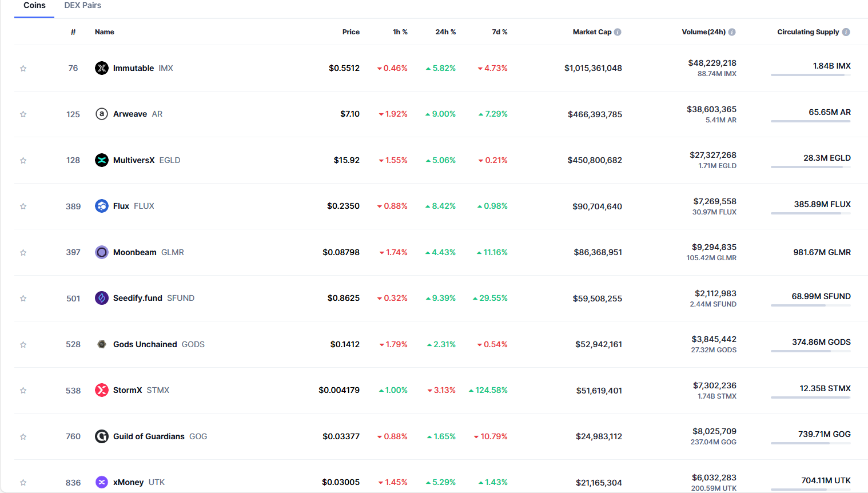
Task: Click the Guild of Guardians coin logo
Action: click(x=101, y=436)
